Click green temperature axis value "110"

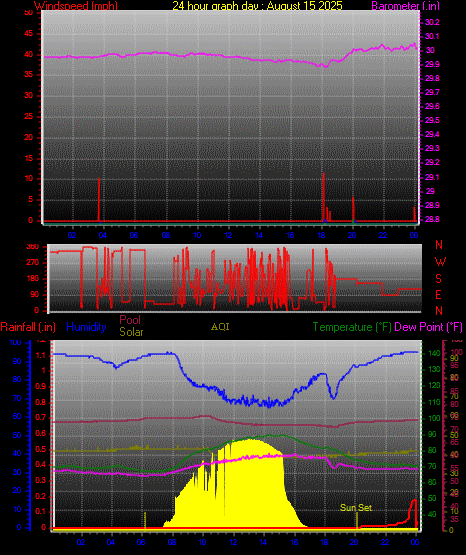434,402
